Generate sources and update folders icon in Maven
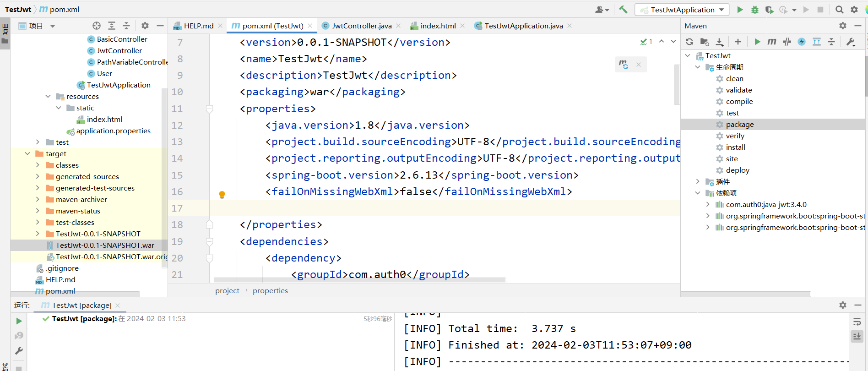Screen dimensions: 868x371 pos(705,42)
